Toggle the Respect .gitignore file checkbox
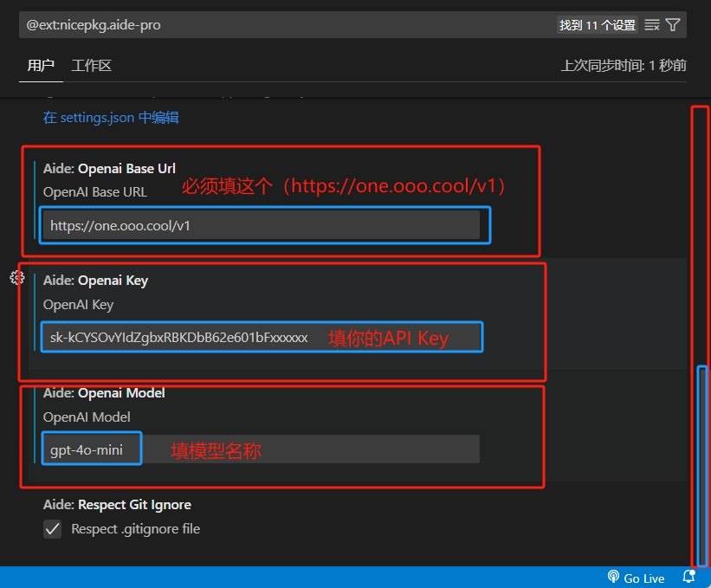Viewport: 711px width, 588px height. (53, 529)
